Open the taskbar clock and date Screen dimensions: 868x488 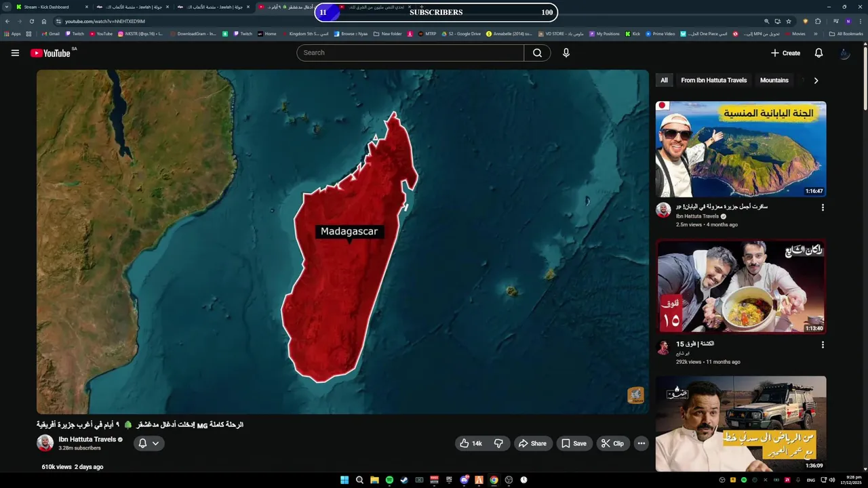click(850, 480)
